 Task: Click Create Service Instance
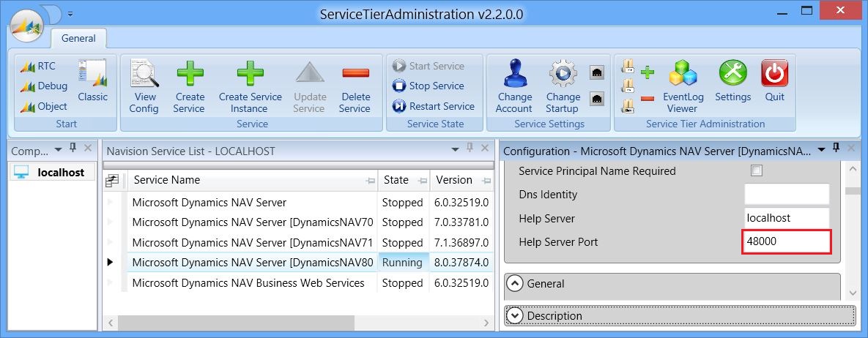(251, 86)
